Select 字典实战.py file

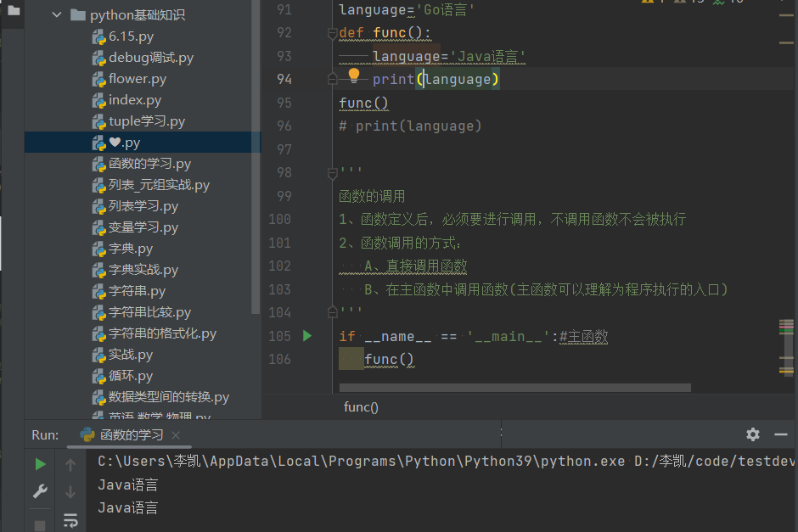point(143,270)
